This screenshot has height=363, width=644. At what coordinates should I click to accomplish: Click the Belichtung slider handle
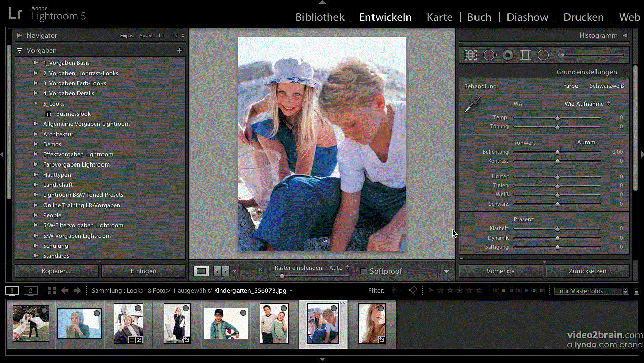tap(557, 152)
